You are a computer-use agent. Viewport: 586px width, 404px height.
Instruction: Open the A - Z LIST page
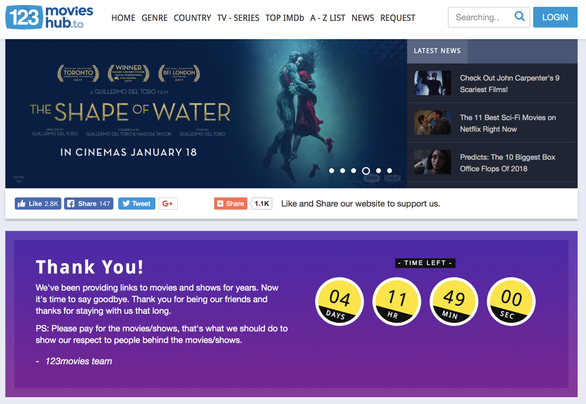pos(328,18)
